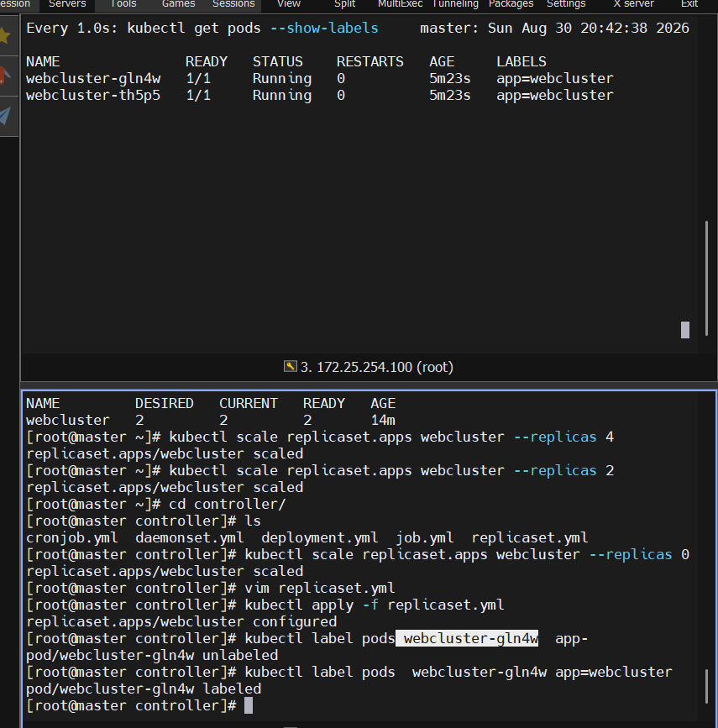Screen dimensions: 718x728
Task: Click the READY column header in upper pane
Action: pyautogui.click(x=207, y=62)
